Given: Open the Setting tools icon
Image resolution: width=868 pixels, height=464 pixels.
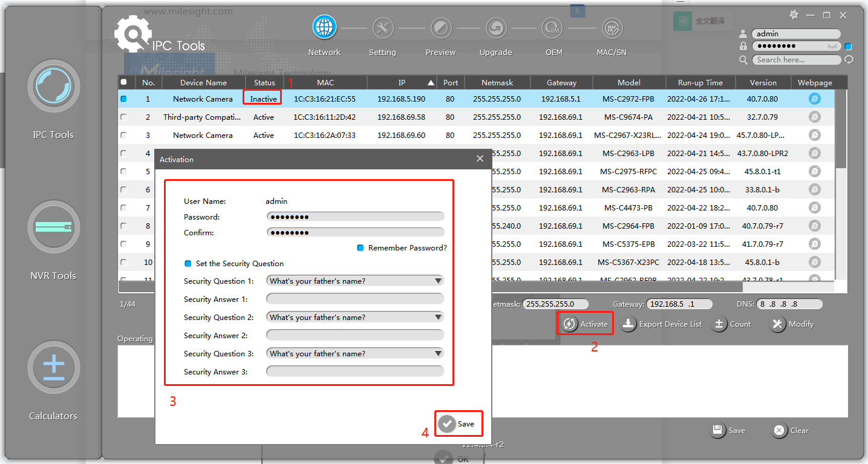Looking at the screenshot, I should pos(382,28).
